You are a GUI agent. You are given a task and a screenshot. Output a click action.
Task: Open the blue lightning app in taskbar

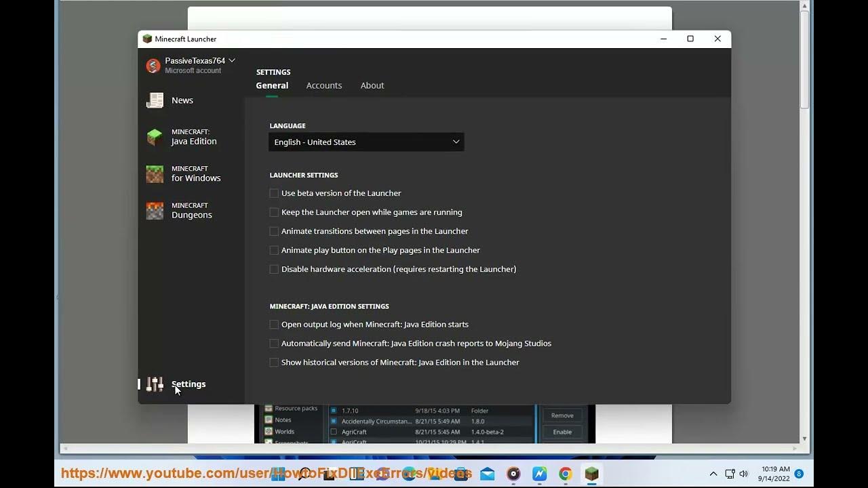(x=539, y=474)
